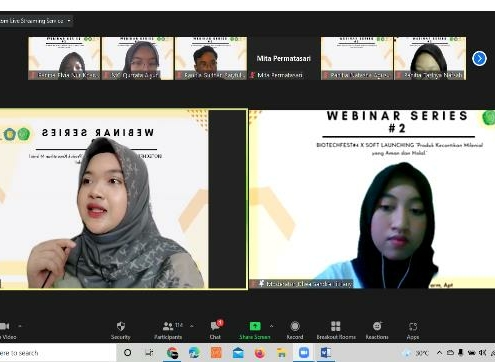The width and height of the screenshot is (495, 362).
Task: Open the Security shield icon
Action: pos(121,330)
